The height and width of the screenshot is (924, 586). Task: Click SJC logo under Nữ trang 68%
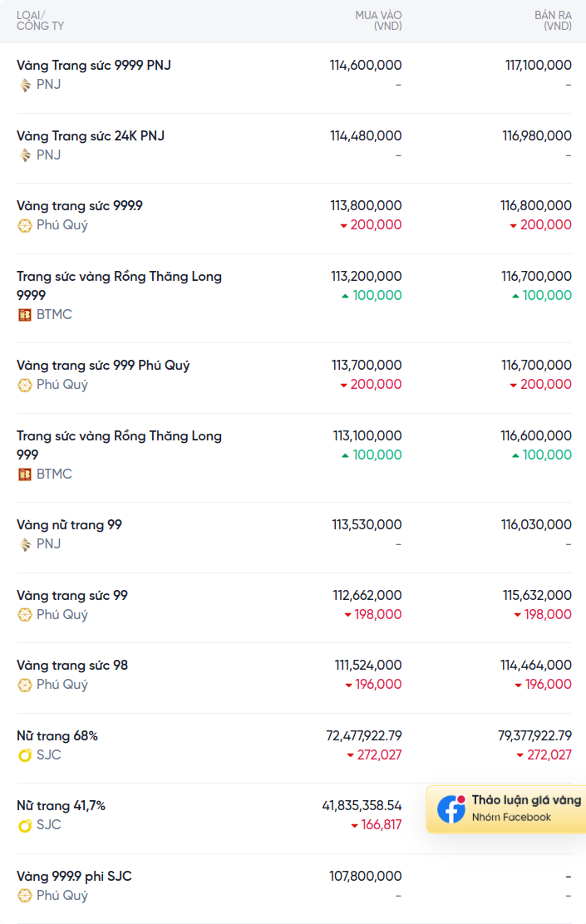point(25,754)
